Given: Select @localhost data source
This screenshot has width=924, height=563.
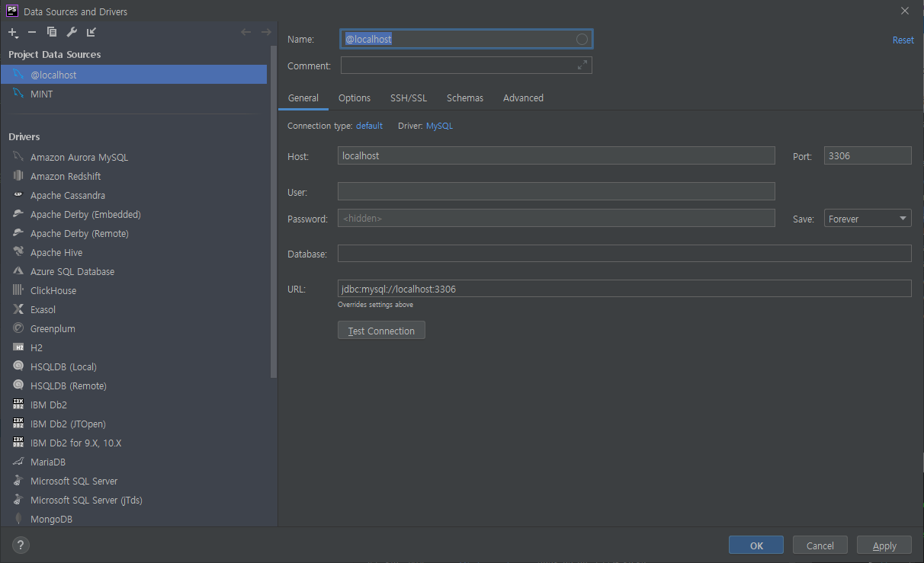Looking at the screenshot, I should coord(133,75).
